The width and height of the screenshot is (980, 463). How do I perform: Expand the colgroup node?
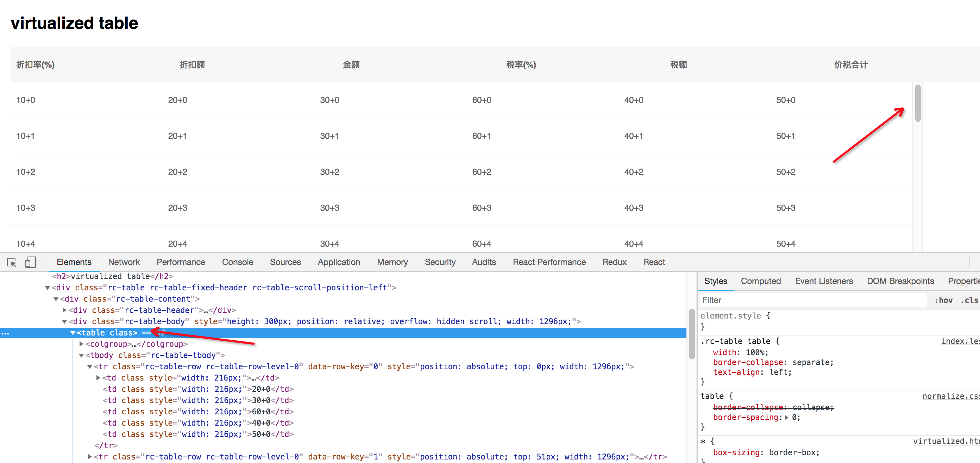click(x=81, y=344)
